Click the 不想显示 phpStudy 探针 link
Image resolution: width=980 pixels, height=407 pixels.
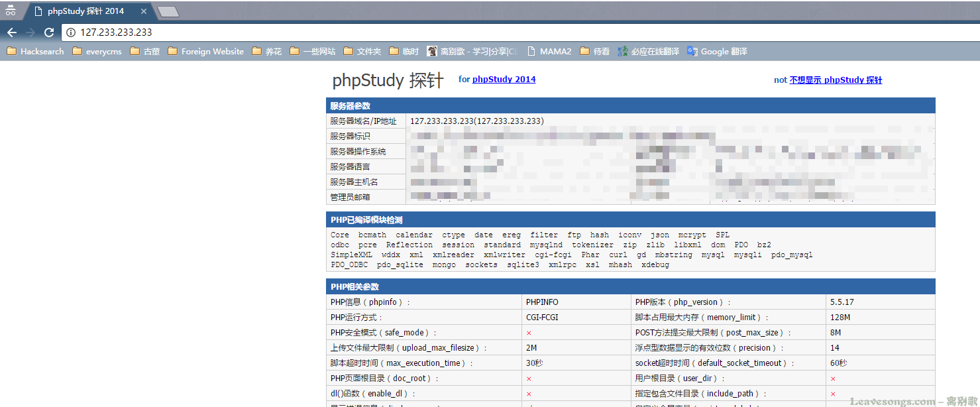click(x=836, y=80)
